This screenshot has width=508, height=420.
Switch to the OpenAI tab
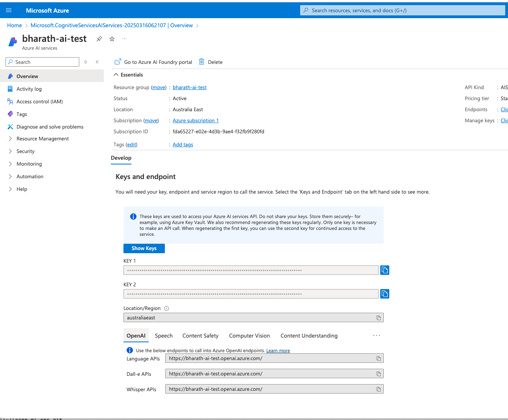(x=136, y=336)
